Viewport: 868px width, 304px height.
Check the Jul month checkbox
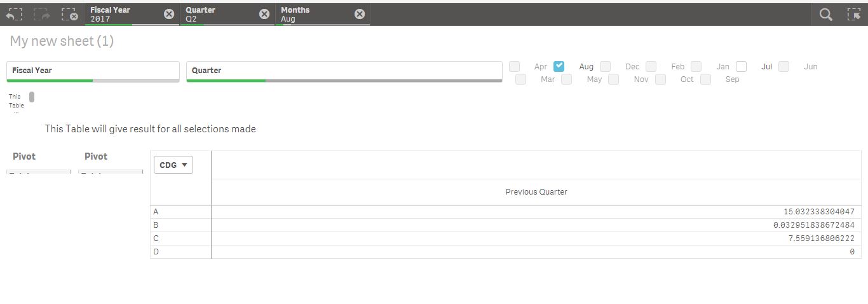(x=742, y=66)
